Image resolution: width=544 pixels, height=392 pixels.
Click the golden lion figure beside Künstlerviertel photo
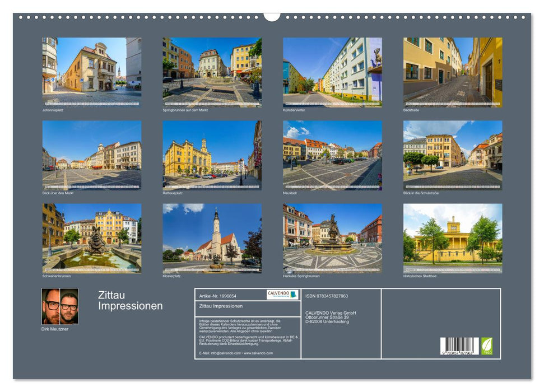378,57
